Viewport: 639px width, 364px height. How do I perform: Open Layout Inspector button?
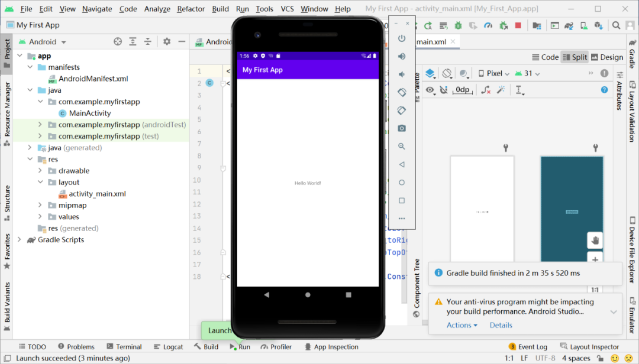click(590, 347)
